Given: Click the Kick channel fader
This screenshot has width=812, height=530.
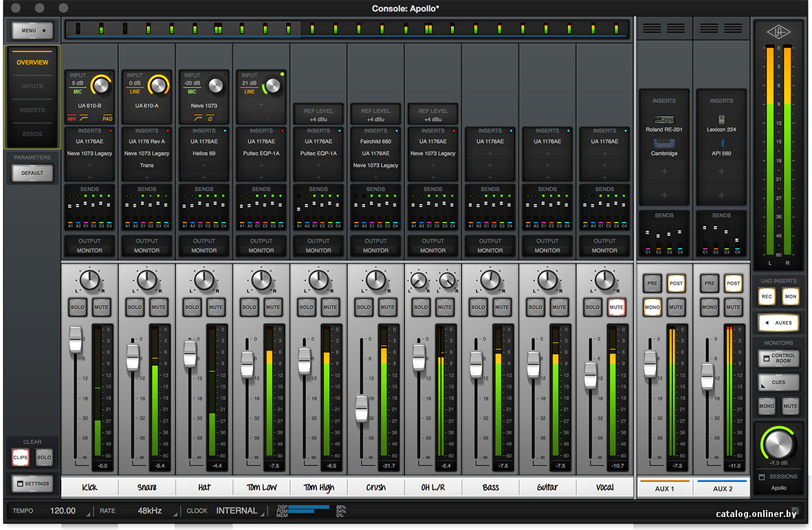Looking at the screenshot, I should click(x=76, y=339).
